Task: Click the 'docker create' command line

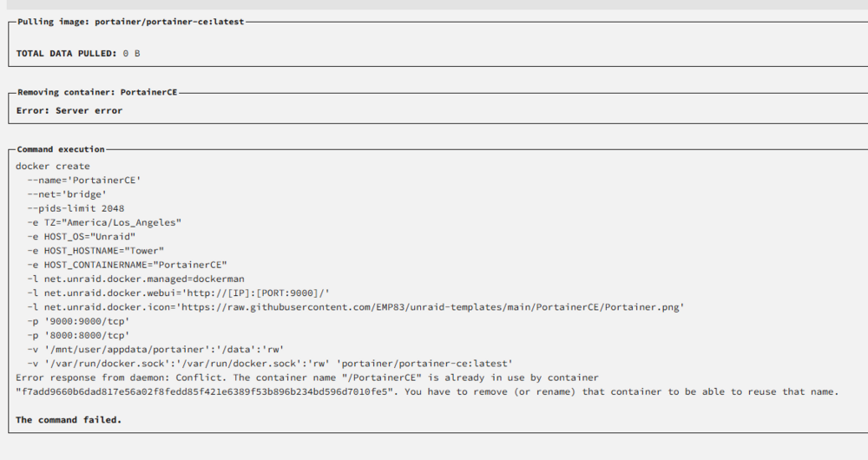Action: coord(53,166)
